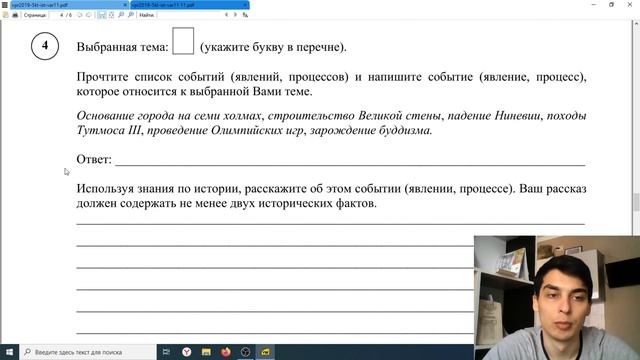Click the page number field

[x=57, y=15]
